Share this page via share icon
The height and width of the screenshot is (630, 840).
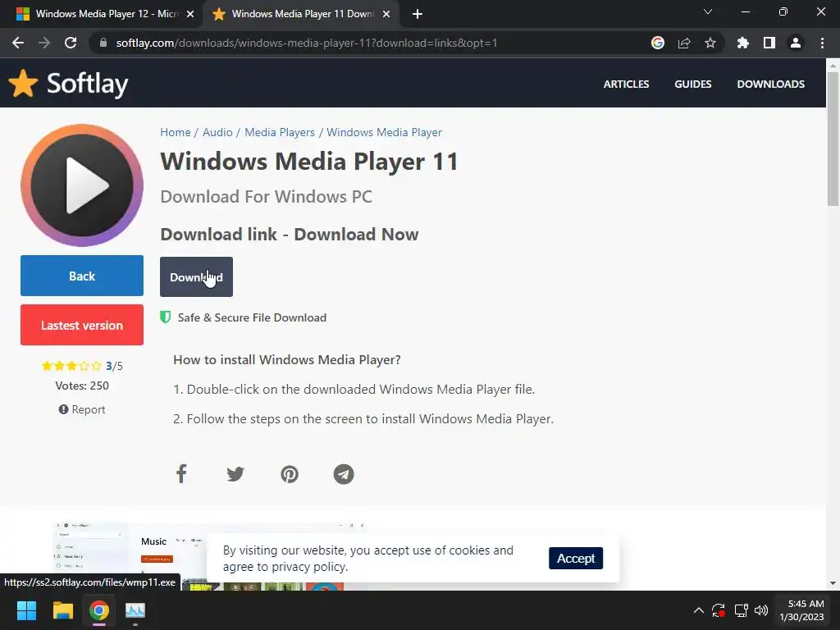[x=684, y=43]
